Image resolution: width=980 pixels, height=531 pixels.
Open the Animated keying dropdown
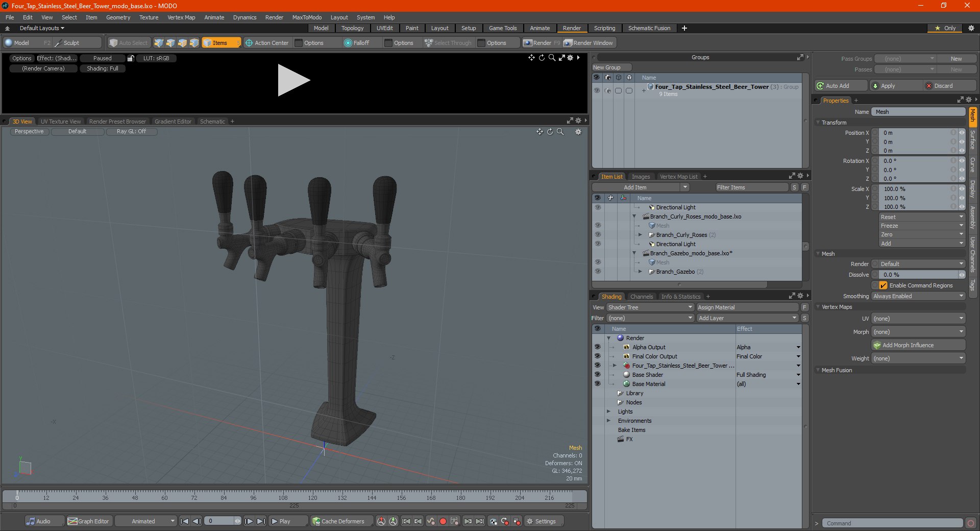click(x=146, y=521)
